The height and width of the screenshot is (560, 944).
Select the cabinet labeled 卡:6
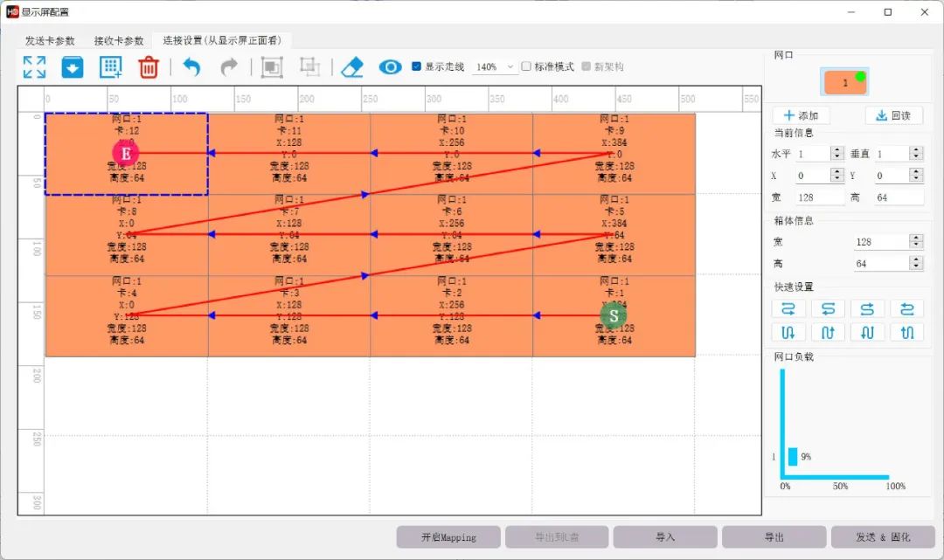(x=452, y=235)
